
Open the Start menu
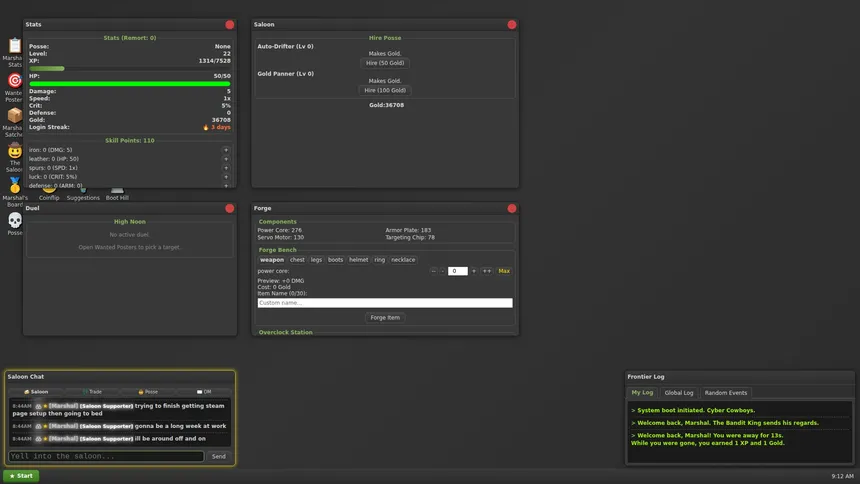[21, 476]
